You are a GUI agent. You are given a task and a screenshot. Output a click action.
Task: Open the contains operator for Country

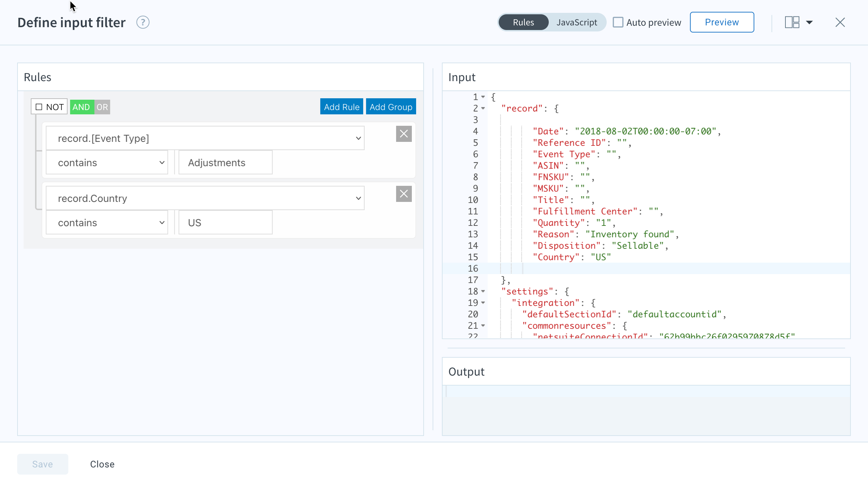(107, 223)
